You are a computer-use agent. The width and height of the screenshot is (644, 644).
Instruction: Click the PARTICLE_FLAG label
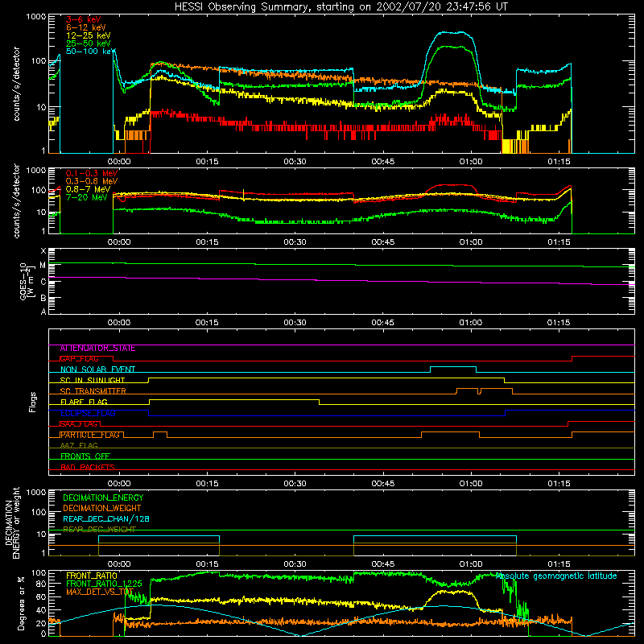[90, 435]
